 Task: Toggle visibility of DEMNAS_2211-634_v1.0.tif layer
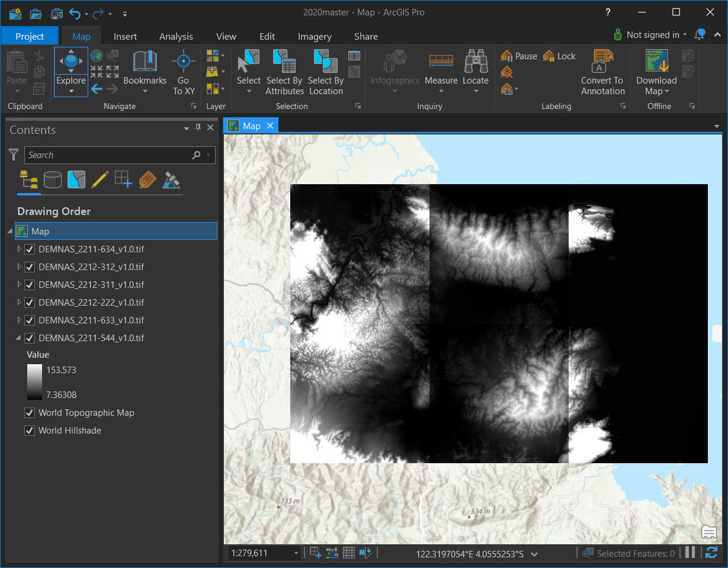[30, 249]
